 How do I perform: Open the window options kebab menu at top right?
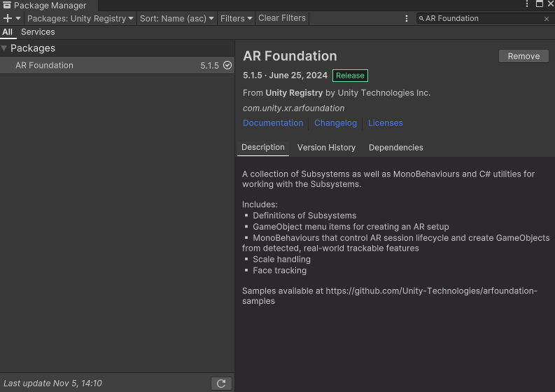click(x=527, y=4)
